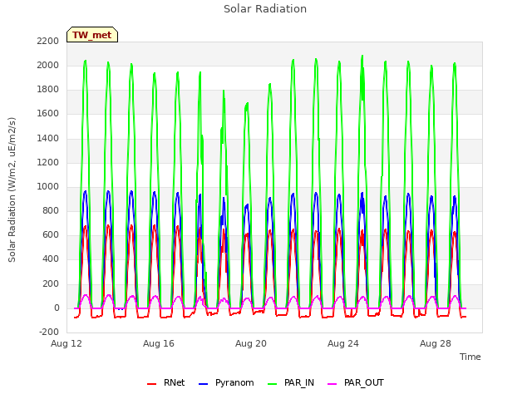This screenshot has height=399, width=532.
Task: Click the Time x-axis title
Action: click(470, 357)
